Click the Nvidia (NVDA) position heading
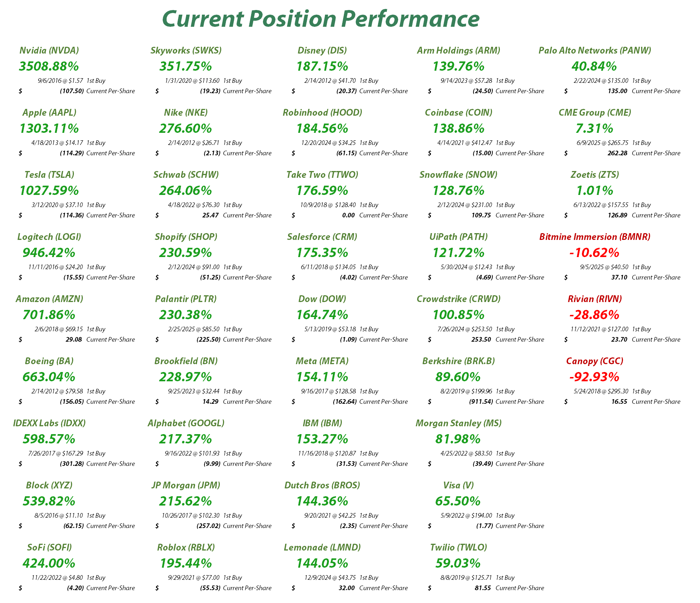 point(49,51)
